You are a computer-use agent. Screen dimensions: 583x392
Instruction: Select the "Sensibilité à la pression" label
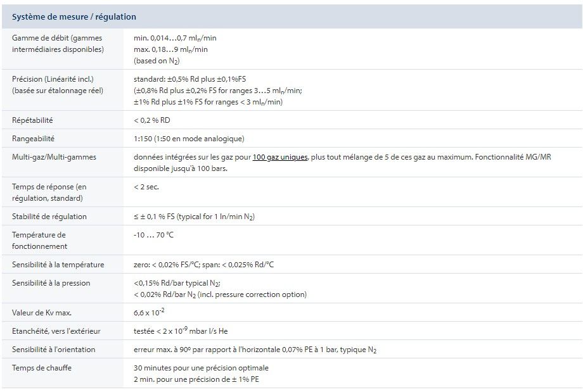[51, 283]
